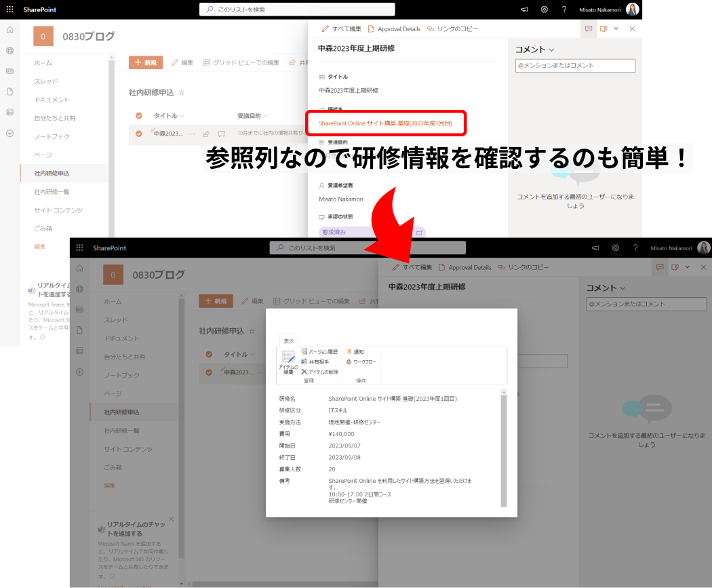Open the file icon in the upper window's left rail
Viewport: 712px width, 588px height.
[10, 92]
